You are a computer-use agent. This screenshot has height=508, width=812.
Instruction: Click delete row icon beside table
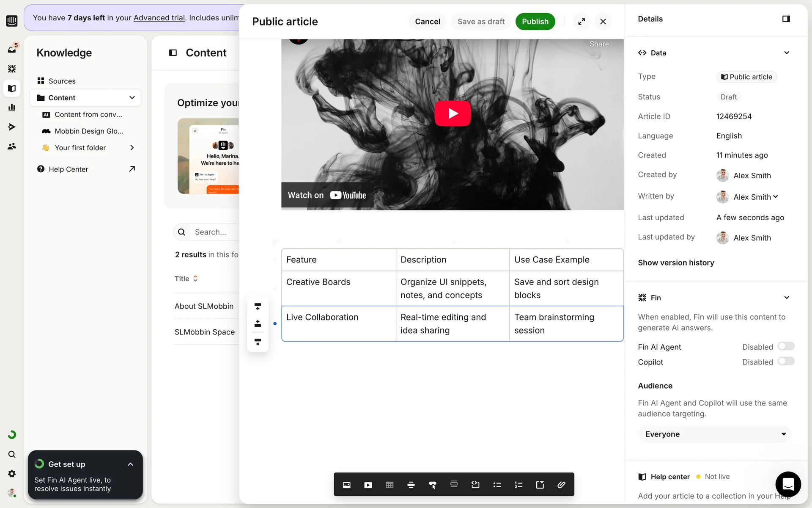tap(258, 342)
